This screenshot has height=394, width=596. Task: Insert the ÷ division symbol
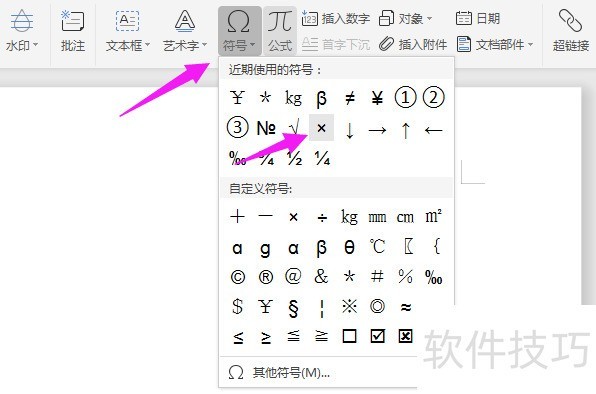click(x=322, y=217)
